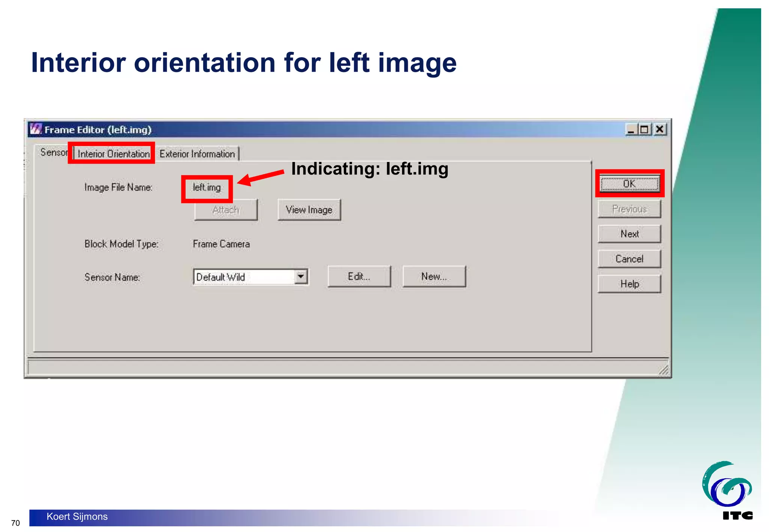
Task: Open the Exterior Information tab
Action: (197, 154)
